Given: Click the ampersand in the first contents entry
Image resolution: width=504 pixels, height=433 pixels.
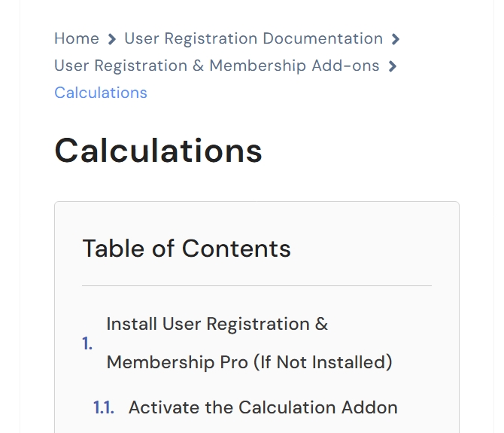Looking at the screenshot, I should point(321,324).
